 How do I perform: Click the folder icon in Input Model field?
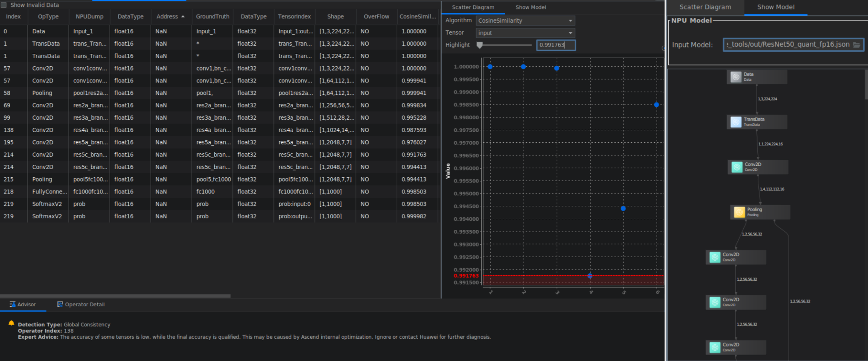[x=856, y=45]
